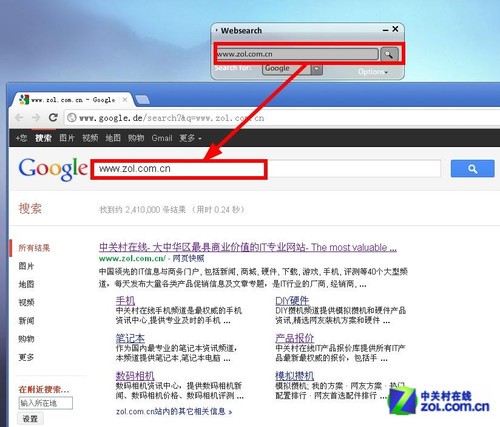Close the www.zol.com.cn Google tab
Image resolution: width=500 pixels, height=427 pixels.
pos(125,99)
